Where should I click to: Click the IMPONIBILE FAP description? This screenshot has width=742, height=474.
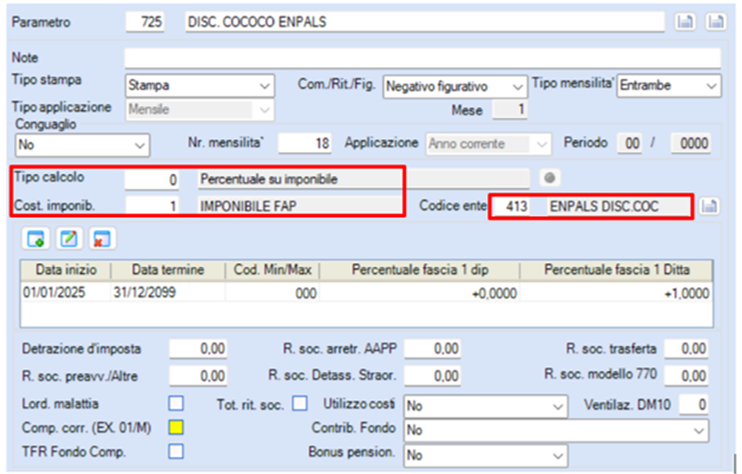point(300,206)
